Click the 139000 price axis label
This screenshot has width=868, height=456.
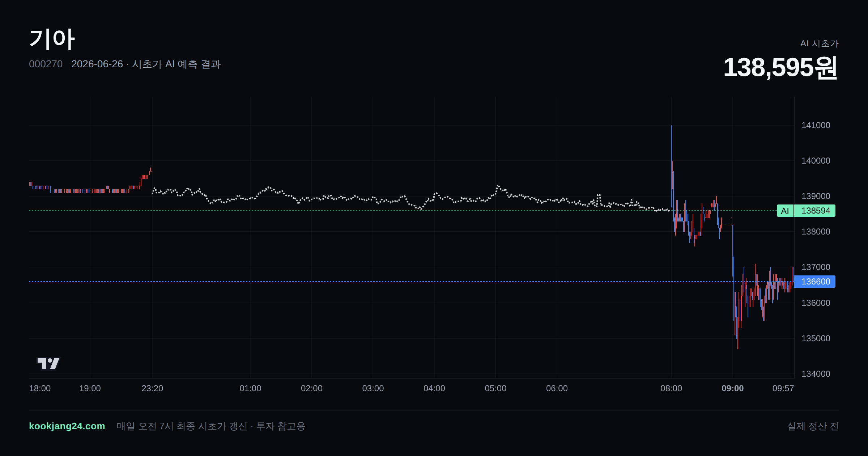[x=816, y=196]
